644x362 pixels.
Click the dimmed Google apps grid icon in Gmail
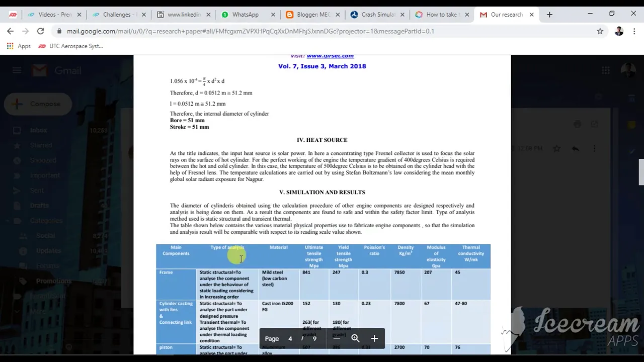[x=606, y=71]
